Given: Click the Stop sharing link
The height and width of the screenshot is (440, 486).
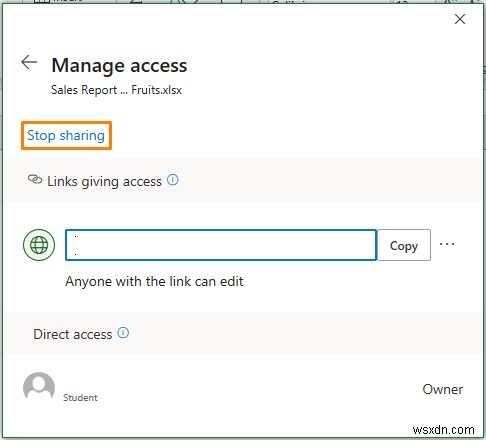Looking at the screenshot, I should click(66, 135).
